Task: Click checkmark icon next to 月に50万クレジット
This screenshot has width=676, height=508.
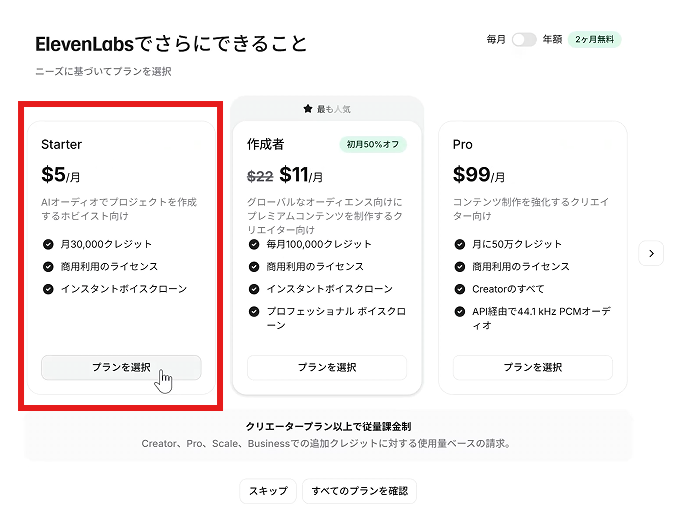Action: (x=460, y=245)
